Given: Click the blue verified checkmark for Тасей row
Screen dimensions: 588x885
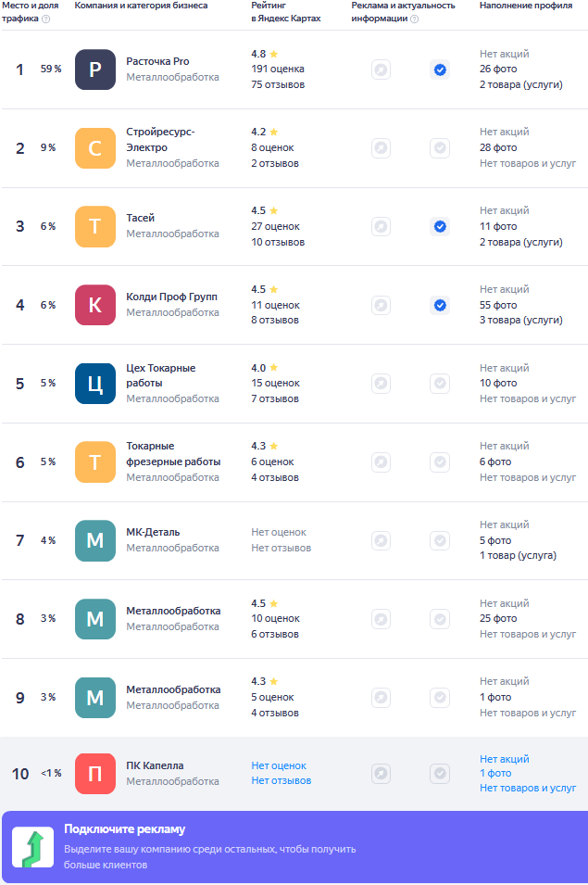Looking at the screenshot, I should coord(440,226).
